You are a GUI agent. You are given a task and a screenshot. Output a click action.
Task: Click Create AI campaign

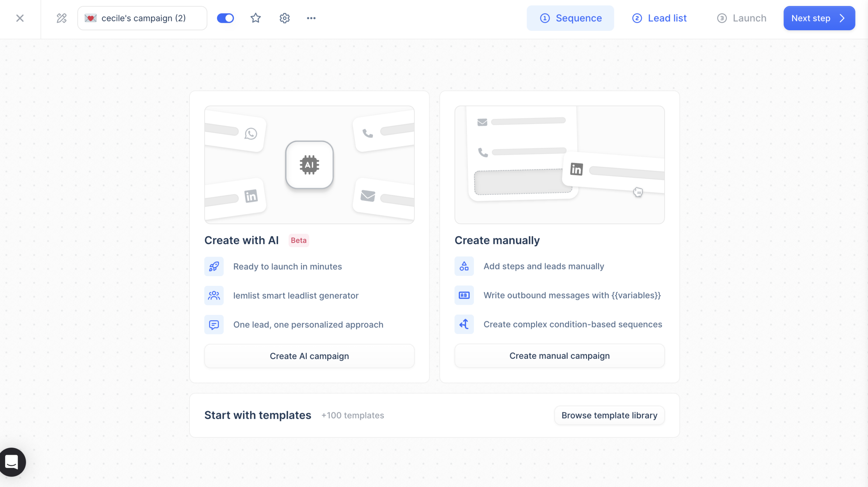pos(309,356)
